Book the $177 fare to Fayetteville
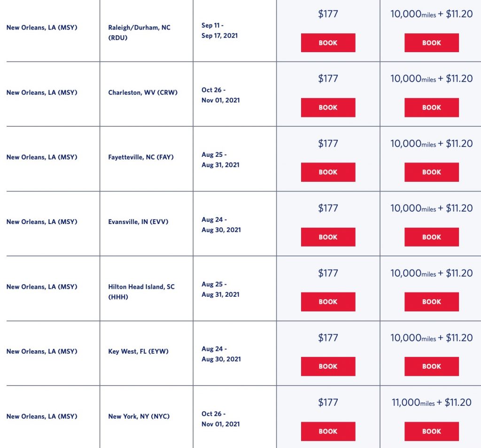The image size is (481, 448). coord(328,172)
